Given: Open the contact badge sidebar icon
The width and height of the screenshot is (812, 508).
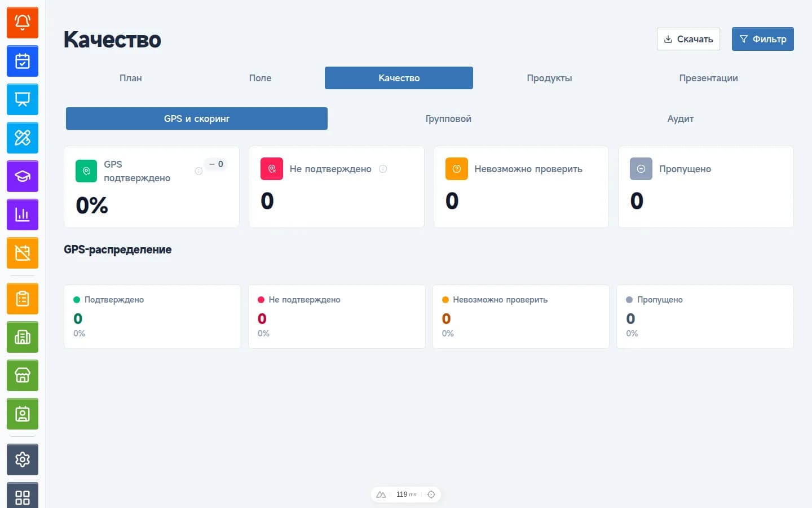Looking at the screenshot, I should (x=23, y=414).
